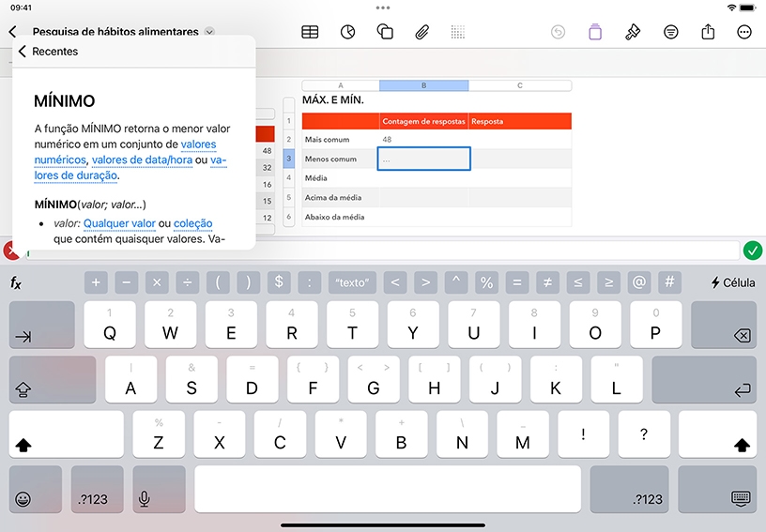Select column B header
The height and width of the screenshot is (532, 766).
(x=423, y=85)
